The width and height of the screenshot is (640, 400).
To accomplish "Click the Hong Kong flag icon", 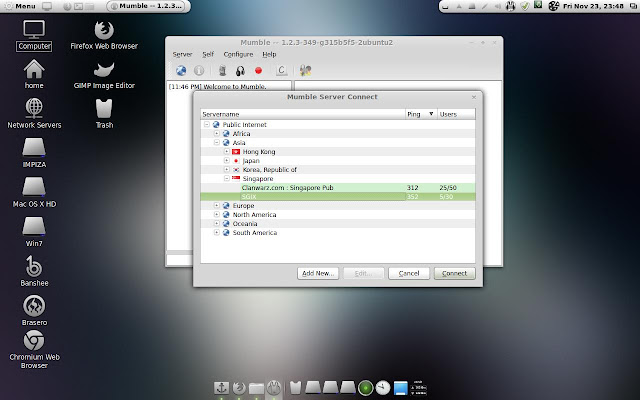I will (x=236, y=151).
